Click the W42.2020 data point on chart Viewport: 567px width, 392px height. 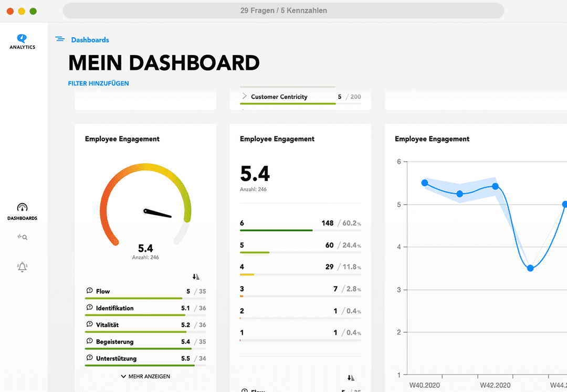pyautogui.click(x=496, y=186)
